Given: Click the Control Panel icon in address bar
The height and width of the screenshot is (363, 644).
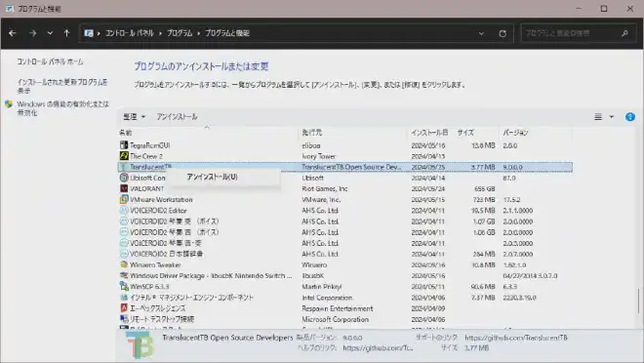Looking at the screenshot, I should (88, 33).
